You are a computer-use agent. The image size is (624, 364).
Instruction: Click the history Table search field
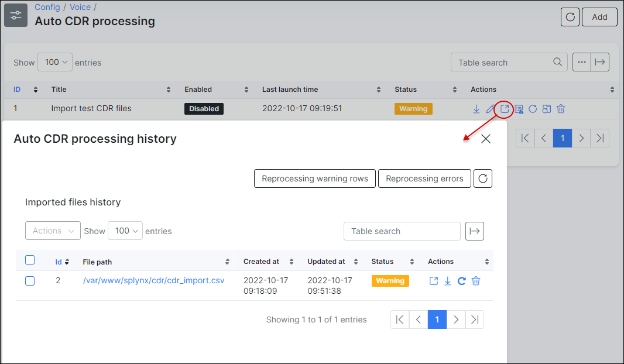(402, 231)
